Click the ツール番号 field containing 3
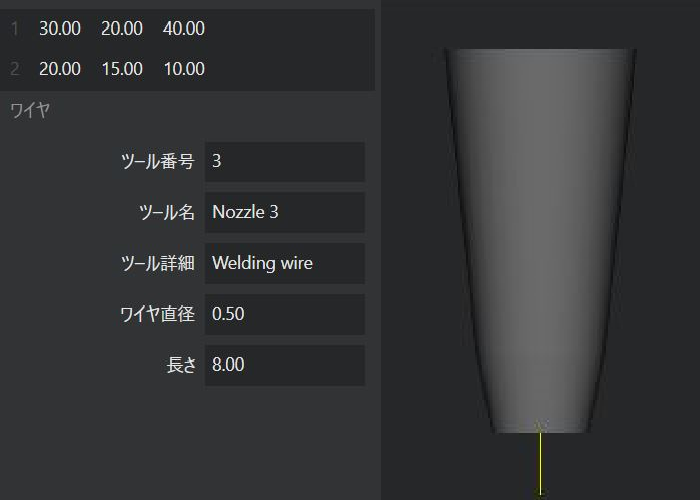Screen dimensions: 700x500 pos(285,162)
